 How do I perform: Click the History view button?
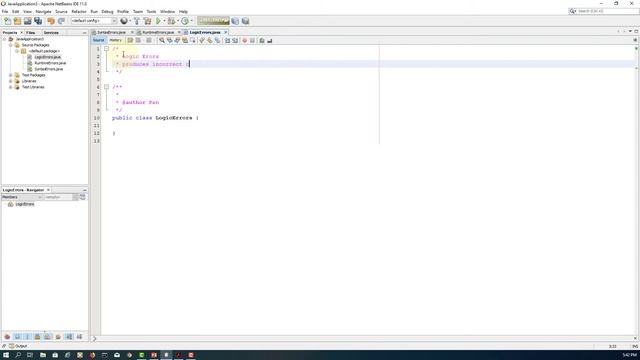116,40
